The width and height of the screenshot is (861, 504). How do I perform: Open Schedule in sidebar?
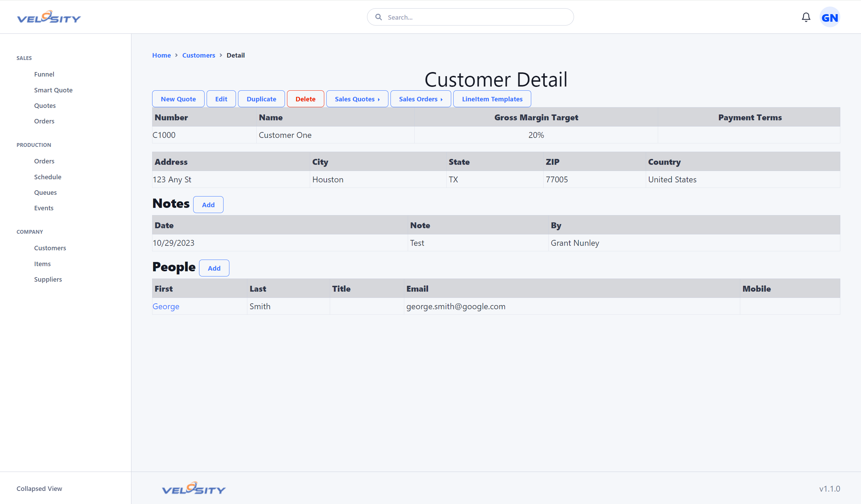[x=48, y=177]
